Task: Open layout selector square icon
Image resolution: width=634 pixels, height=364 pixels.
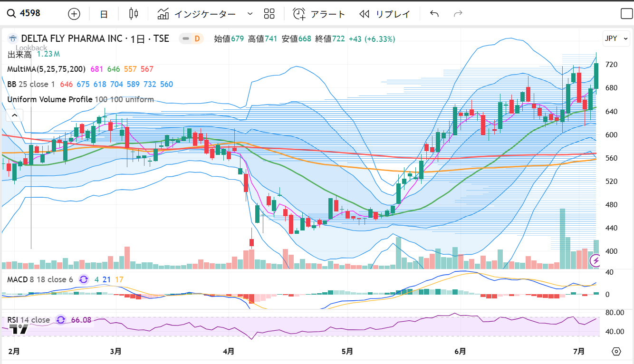Action: coord(627,14)
